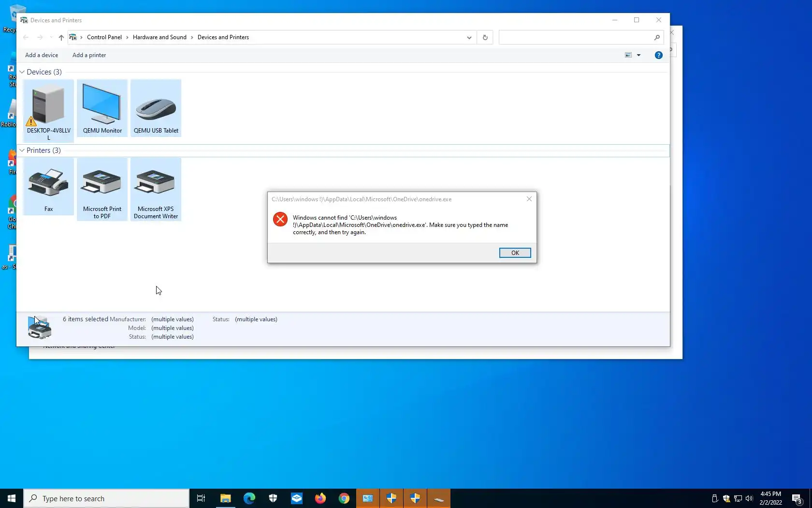Go up one level to Hardware and Sound
This screenshot has height=508, width=812.
pyautogui.click(x=61, y=37)
